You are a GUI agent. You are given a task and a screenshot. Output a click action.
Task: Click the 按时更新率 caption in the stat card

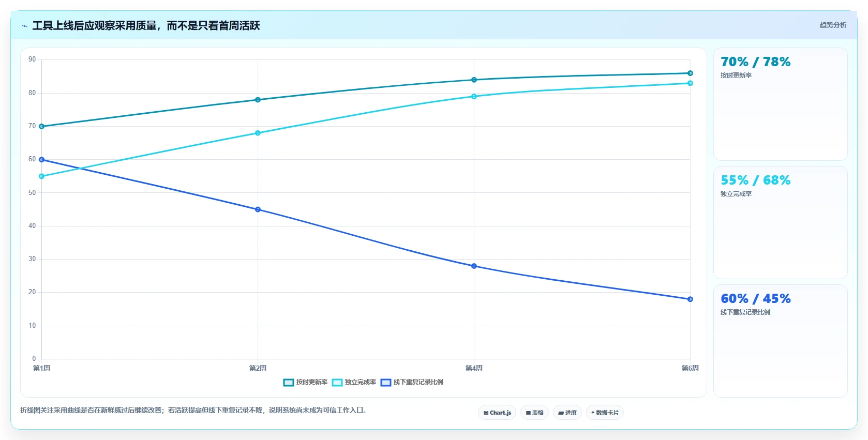point(736,75)
